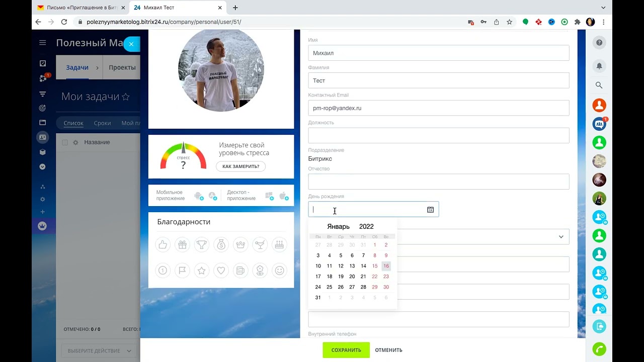644x362 pixels.
Task: Select the trophy cup gratitude badge
Action: click(201, 245)
